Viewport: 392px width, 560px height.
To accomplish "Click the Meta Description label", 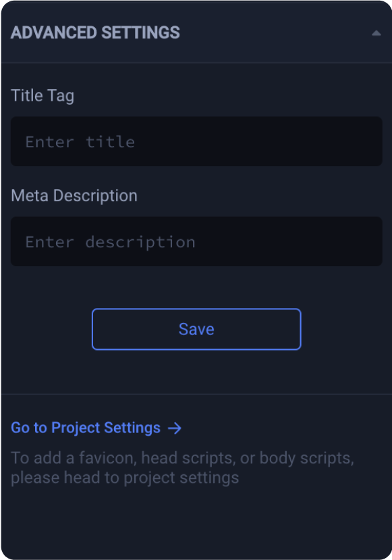I will click(74, 195).
